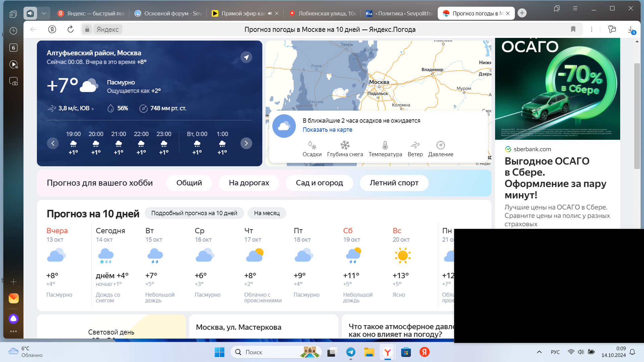Select the Snow depth map layer icon
Image resolution: width=644 pixels, height=362 pixels.
[x=345, y=145]
